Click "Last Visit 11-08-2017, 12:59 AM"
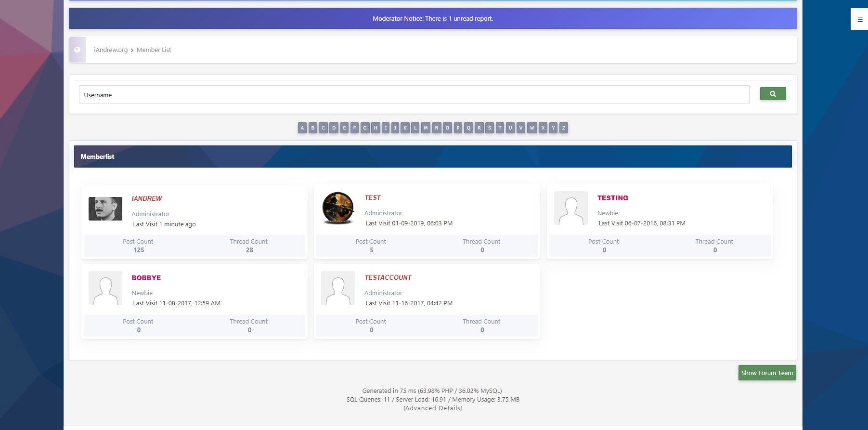This screenshot has width=868, height=430. click(x=177, y=303)
